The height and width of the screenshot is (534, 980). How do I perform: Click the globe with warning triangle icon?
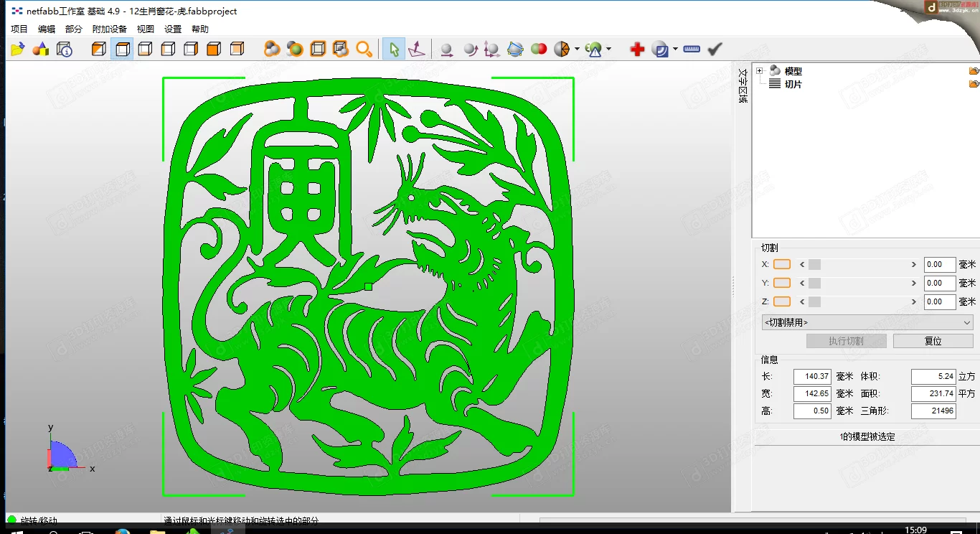(593, 49)
